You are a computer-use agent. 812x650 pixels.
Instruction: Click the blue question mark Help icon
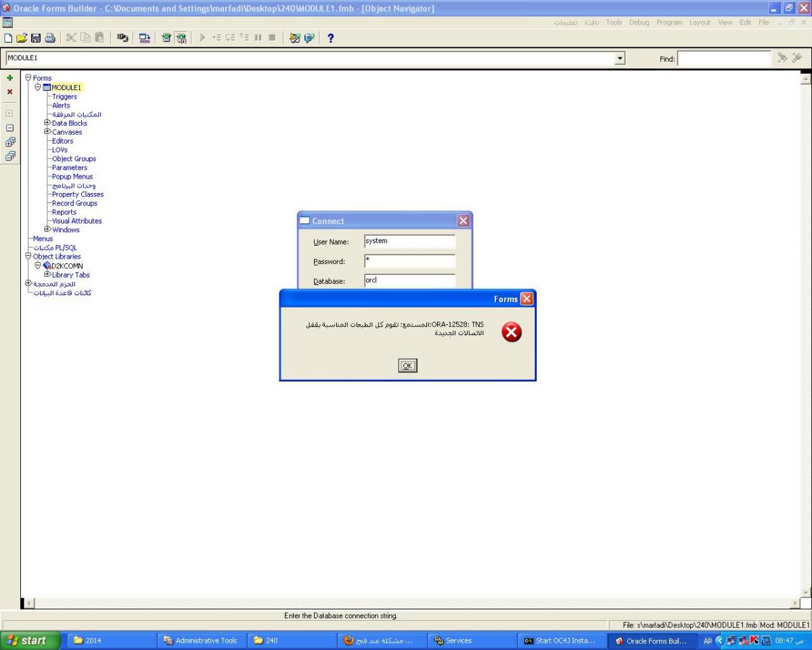pyautogui.click(x=331, y=38)
